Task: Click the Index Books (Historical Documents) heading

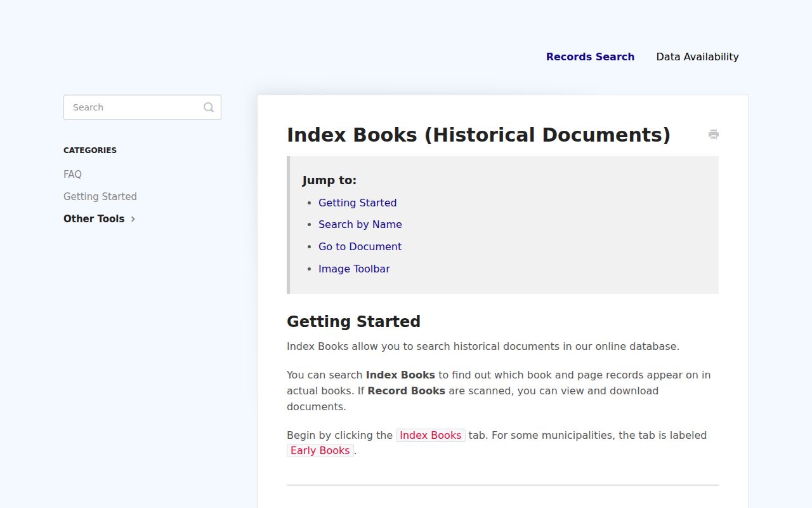Action: click(478, 135)
